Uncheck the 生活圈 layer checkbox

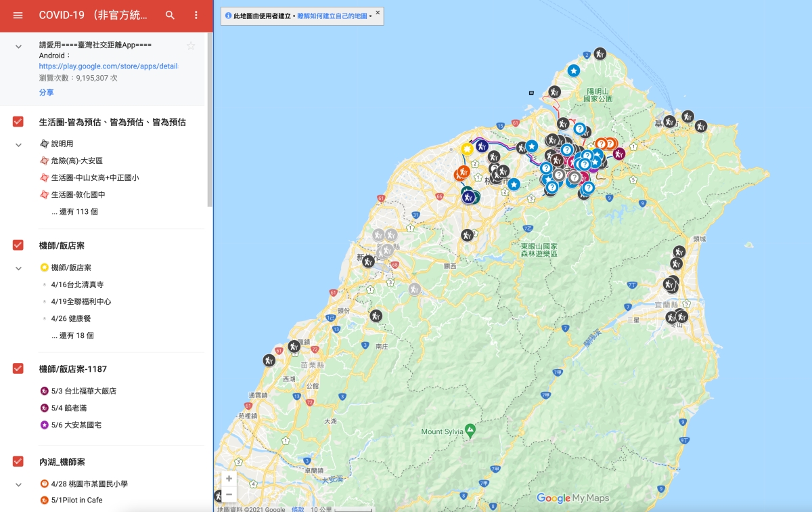[x=18, y=122]
